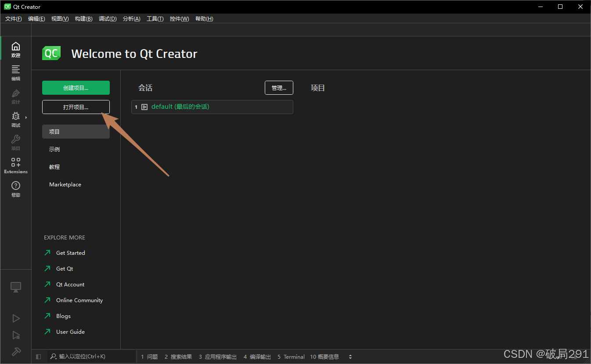Image resolution: width=591 pixels, height=364 pixels.
Task: Open the output panes selector arrows
Action: point(350,357)
